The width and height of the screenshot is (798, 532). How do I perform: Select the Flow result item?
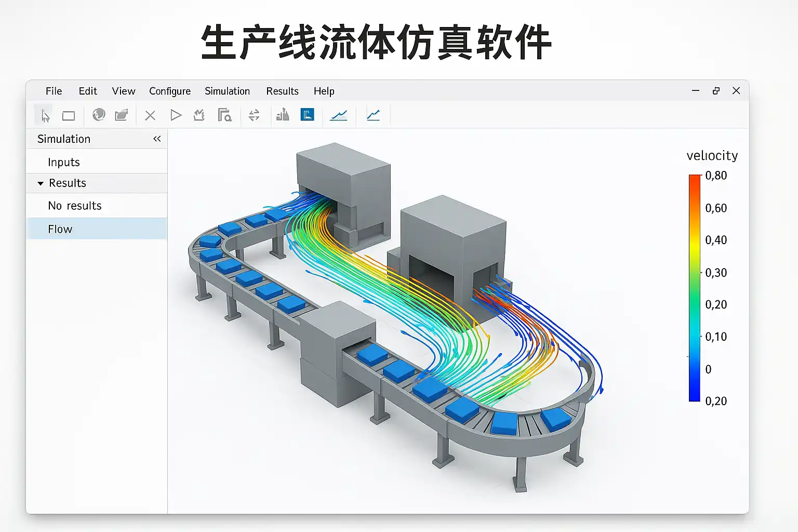click(97, 229)
